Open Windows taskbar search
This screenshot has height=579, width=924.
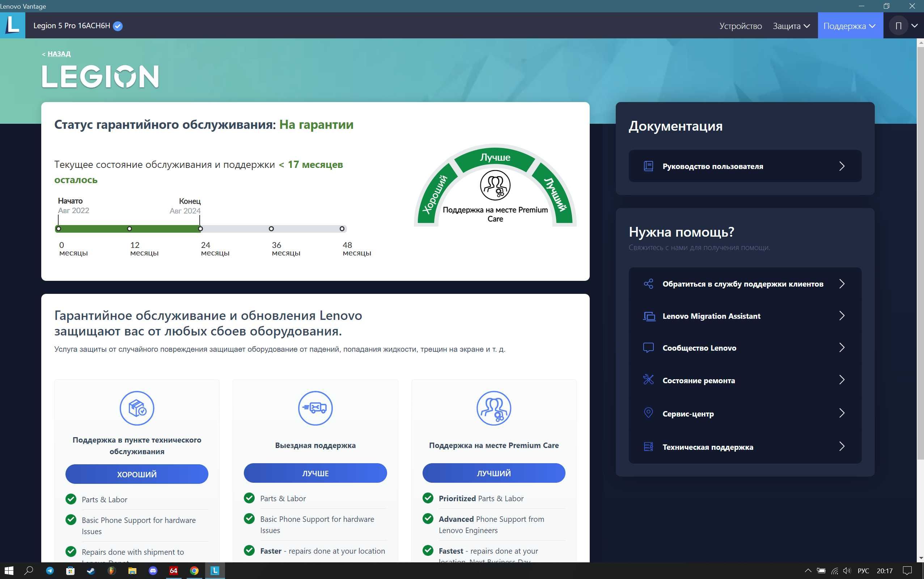pyautogui.click(x=29, y=571)
